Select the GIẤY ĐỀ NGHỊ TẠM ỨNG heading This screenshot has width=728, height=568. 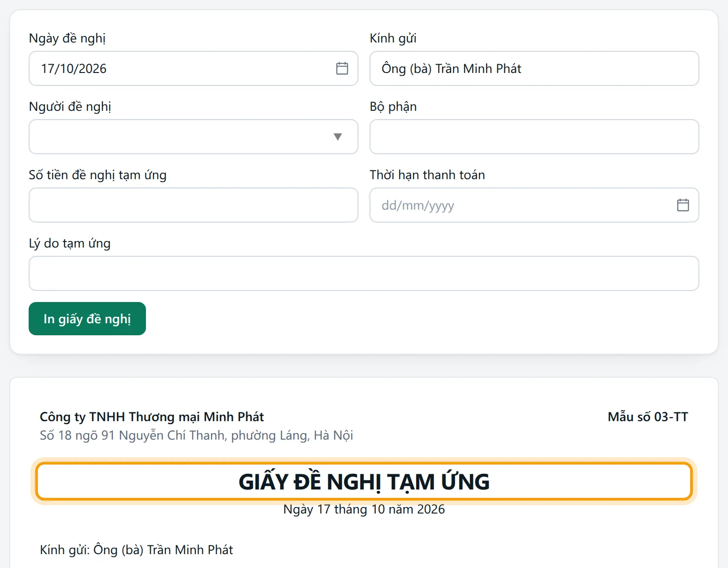click(364, 482)
